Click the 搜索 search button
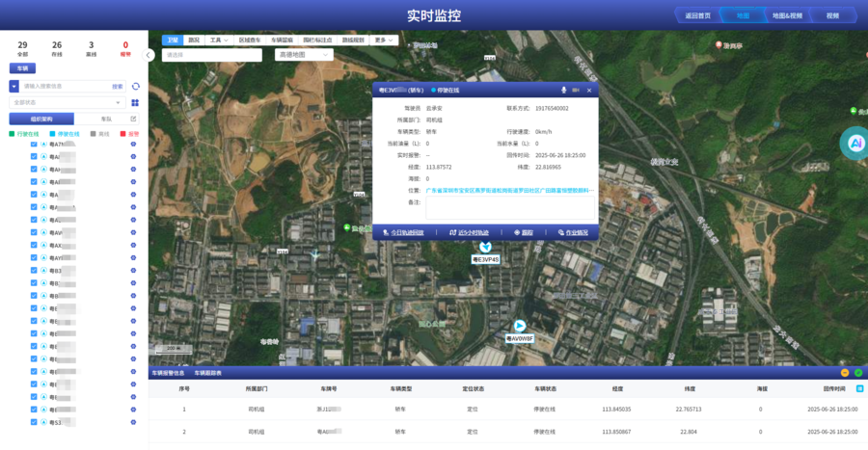868x450 pixels. tap(118, 86)
